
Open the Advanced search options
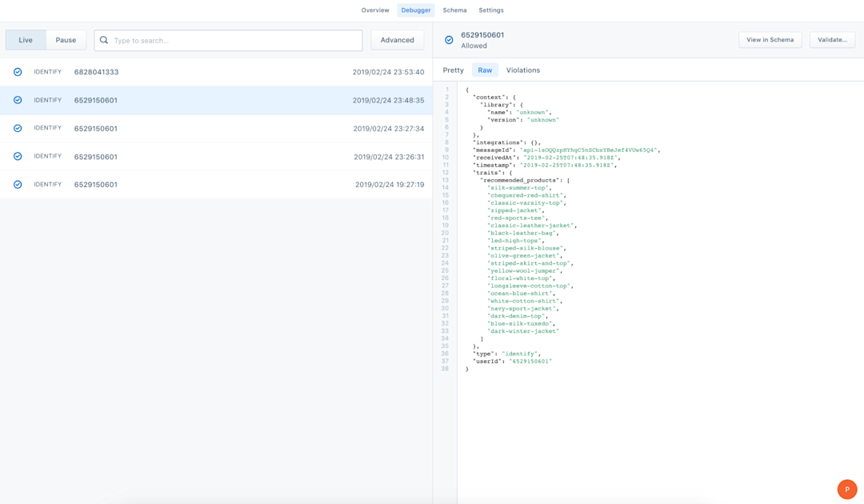click(x=398, y=40)
